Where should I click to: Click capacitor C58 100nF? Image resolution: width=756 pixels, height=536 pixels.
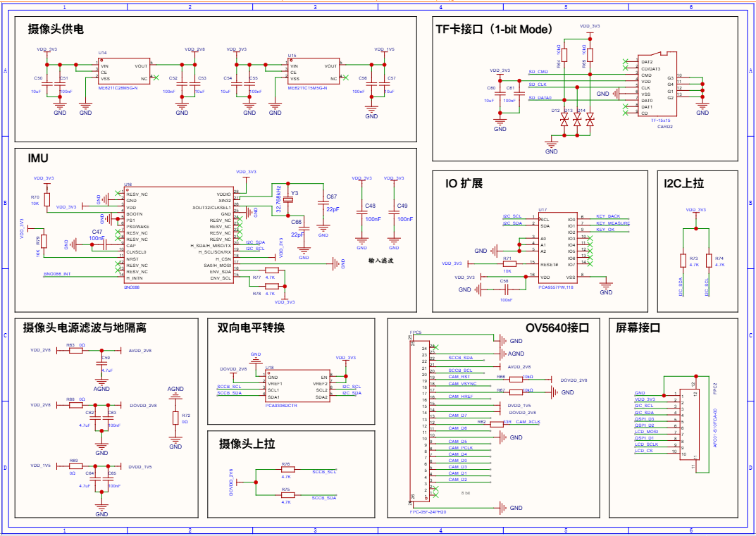click(x=507, y=289)
